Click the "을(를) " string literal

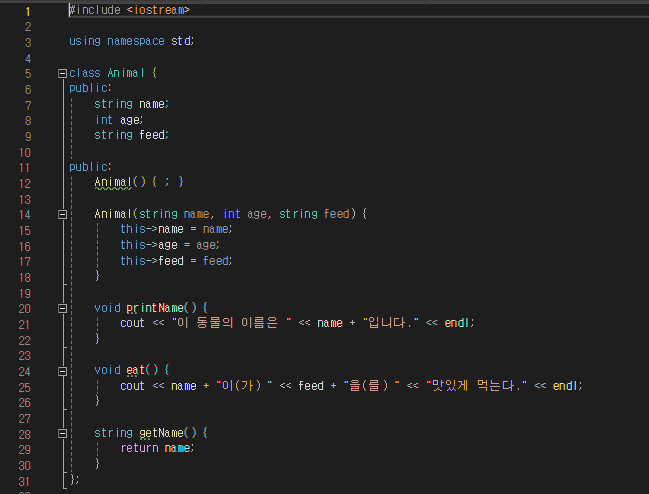click(372, 386)
